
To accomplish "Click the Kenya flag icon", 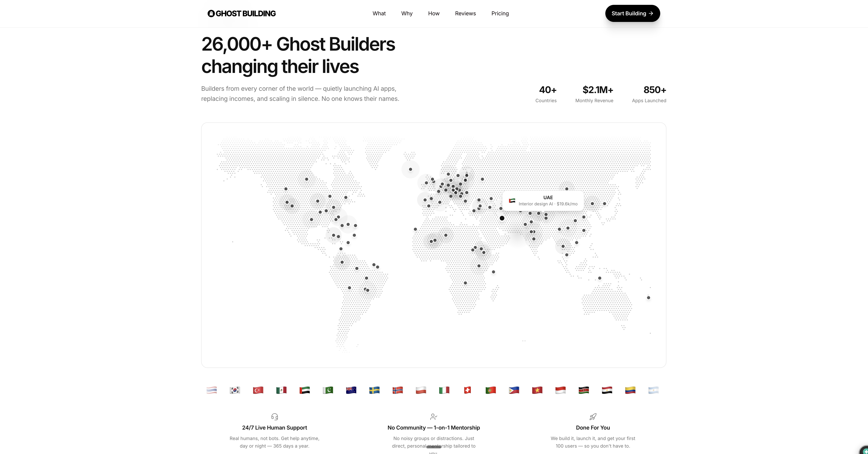I will pos(584,390).
